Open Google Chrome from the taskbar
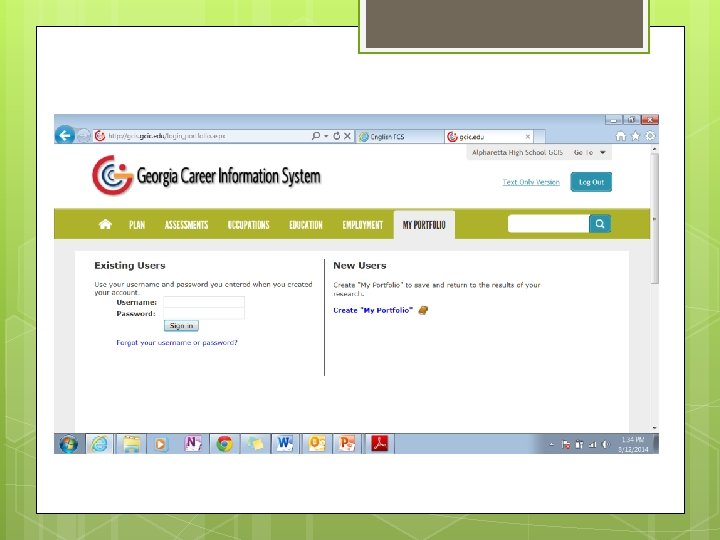The height and width of the screenshot is (540, 720). coord(225,444)
